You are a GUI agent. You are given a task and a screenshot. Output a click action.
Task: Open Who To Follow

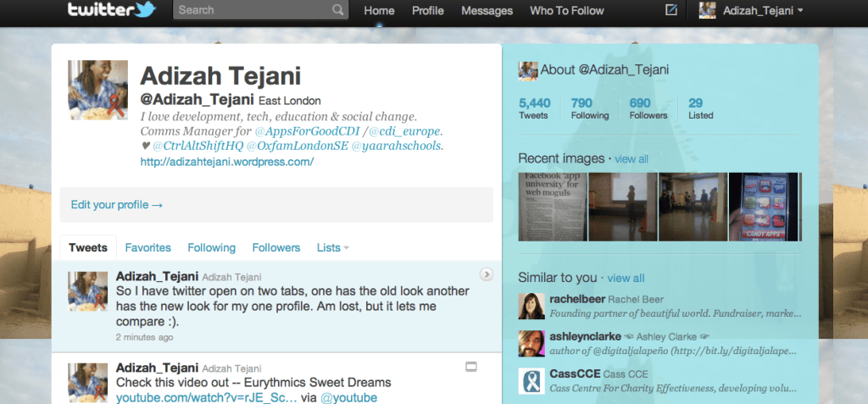[x=567, y=10]
